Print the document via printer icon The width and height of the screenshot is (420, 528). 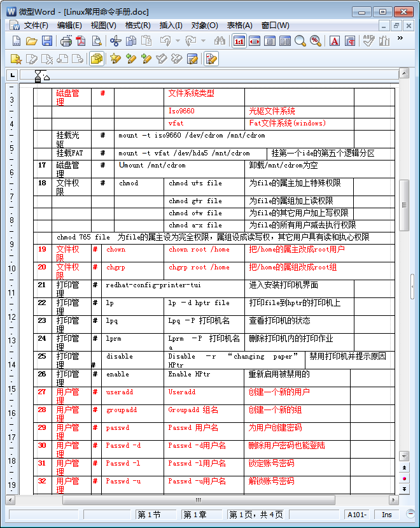(66, 41)
